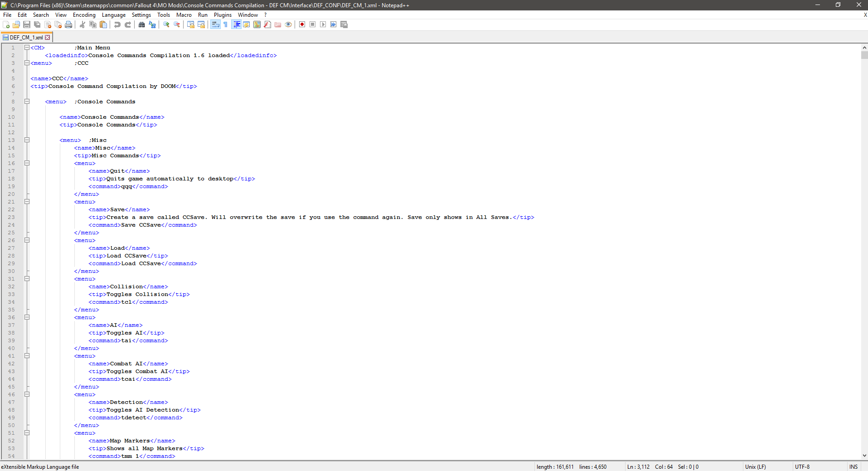Screen dimensions: 868x471
Task: Select the DEF_CM_1.xml document tab
Action: pos(26,38)
